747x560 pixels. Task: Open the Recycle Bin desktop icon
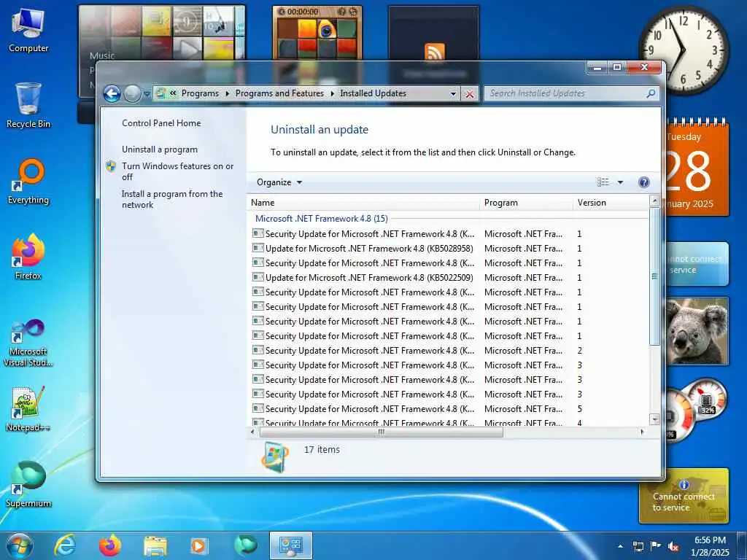click(x=28, y=106)
